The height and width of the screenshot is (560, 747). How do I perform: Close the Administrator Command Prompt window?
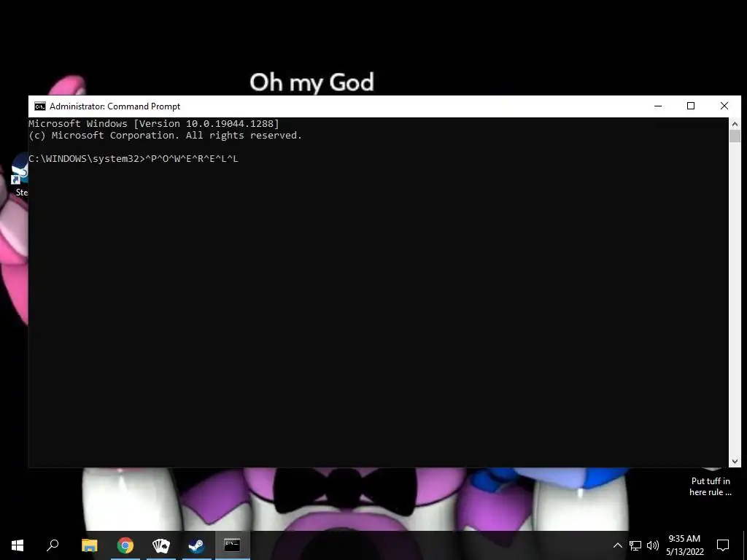click(x=724, y=106)
